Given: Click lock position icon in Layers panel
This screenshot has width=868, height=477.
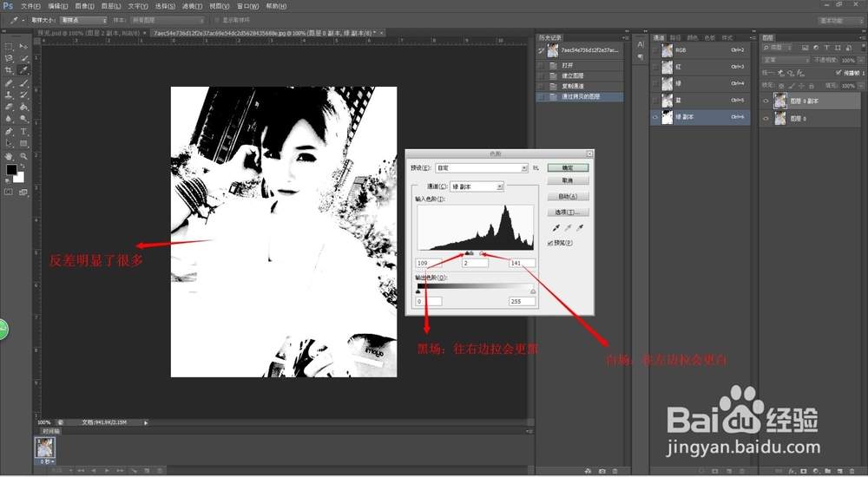Looking at the screenshot, I should (x=801, y=86).
